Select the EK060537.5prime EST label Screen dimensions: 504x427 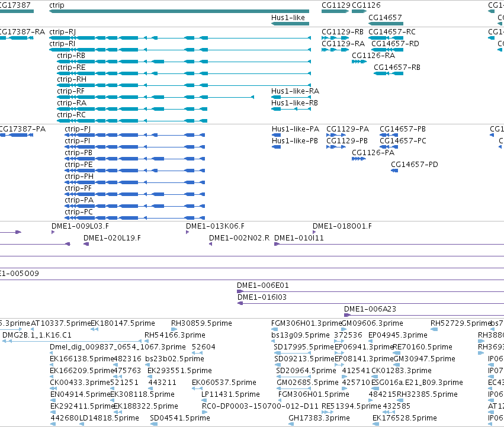224,383
